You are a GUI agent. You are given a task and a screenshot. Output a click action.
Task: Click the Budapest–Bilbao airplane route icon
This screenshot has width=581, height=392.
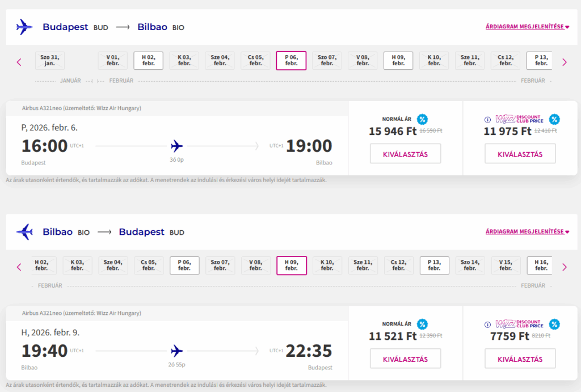click(x=24, y=27)
